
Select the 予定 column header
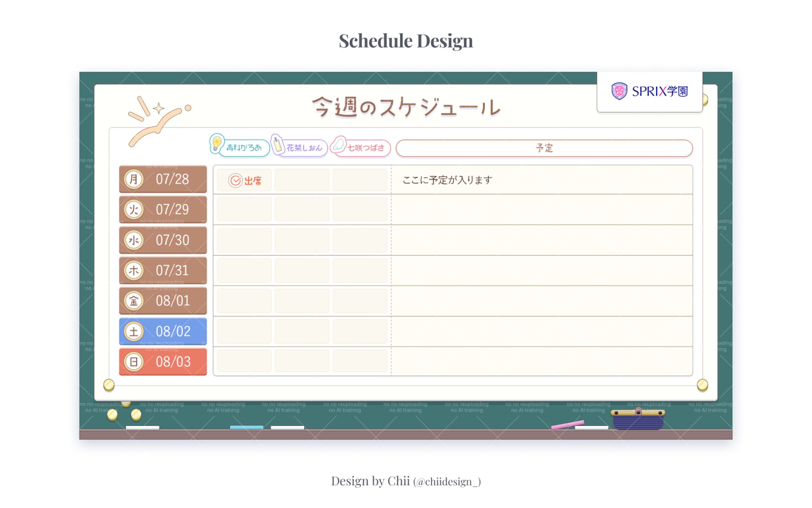click(544, 148)
